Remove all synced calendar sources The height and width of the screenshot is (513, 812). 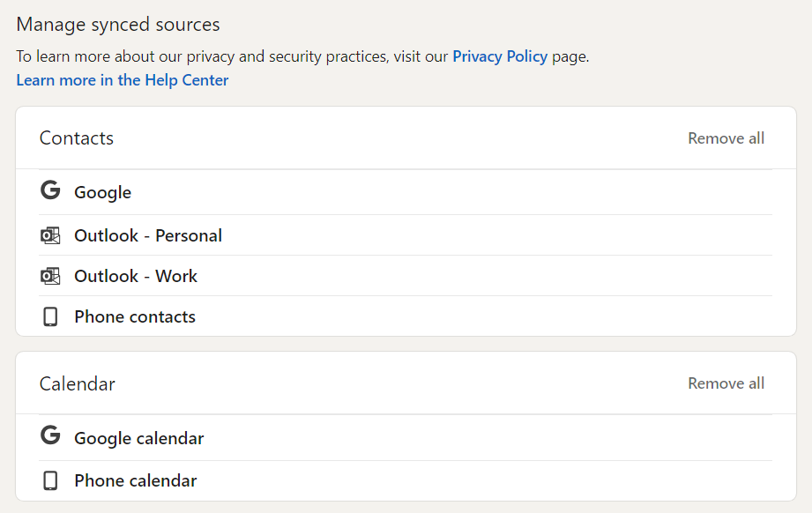tap(726, 383)
